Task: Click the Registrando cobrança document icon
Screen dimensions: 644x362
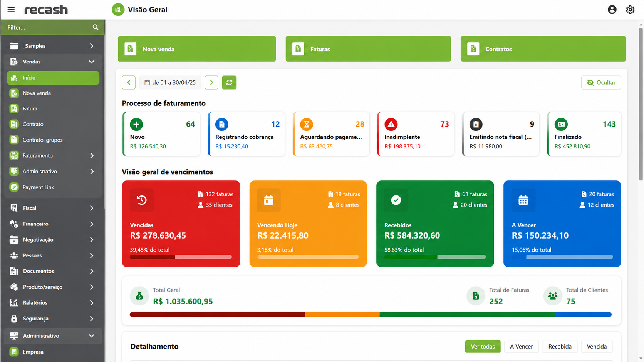Action: pyautogui.click(x=221, y=124)
